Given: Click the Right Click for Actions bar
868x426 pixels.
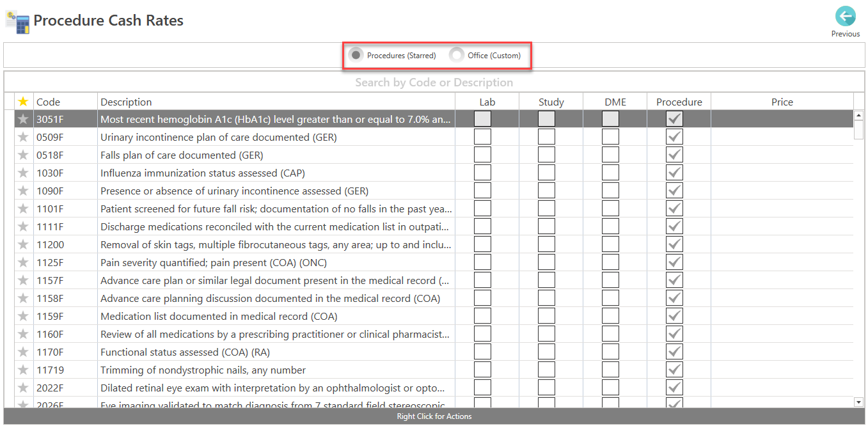Looking at the screenshot, I should (x=434, y=416).
